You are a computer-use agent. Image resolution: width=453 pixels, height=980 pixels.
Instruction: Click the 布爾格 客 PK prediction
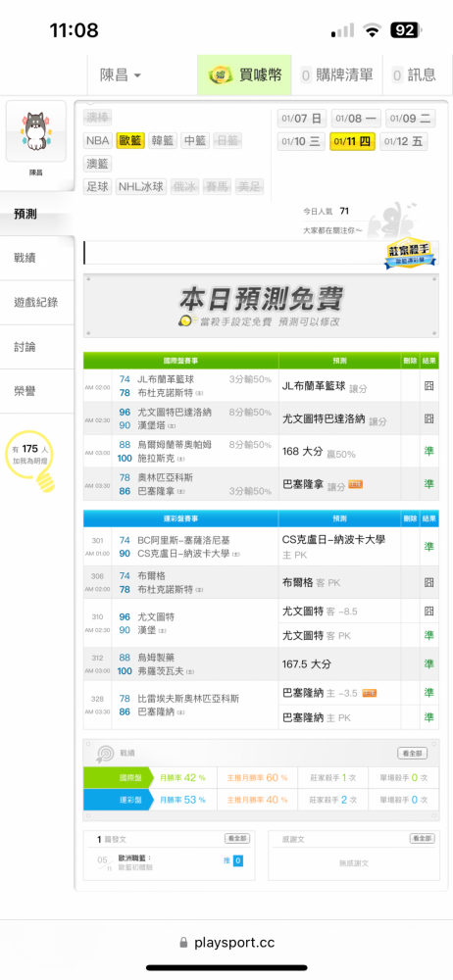[311, 582]
